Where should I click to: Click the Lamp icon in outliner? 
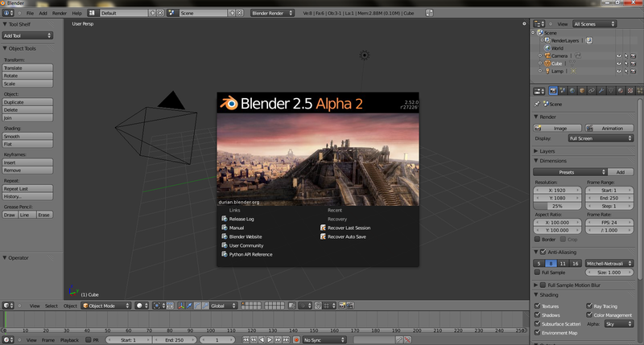pyautogui.click(x=547, y=71)
